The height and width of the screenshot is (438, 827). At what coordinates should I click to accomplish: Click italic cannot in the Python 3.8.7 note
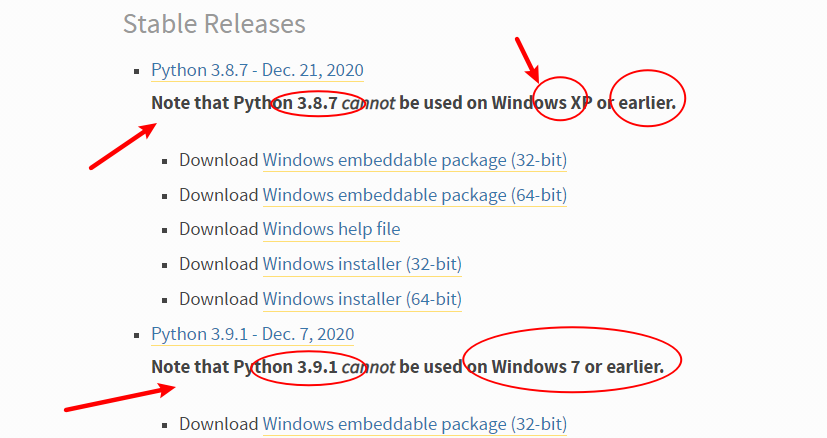368,103
